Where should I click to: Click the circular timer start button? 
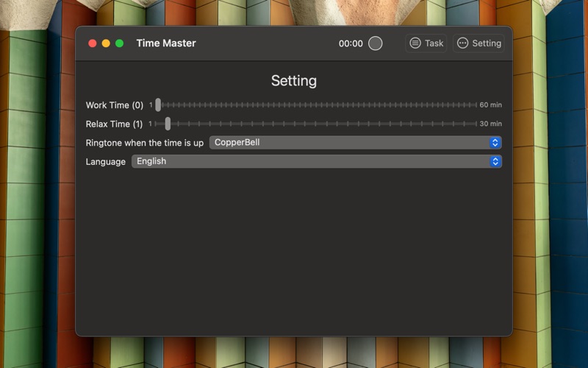point(375,43)
